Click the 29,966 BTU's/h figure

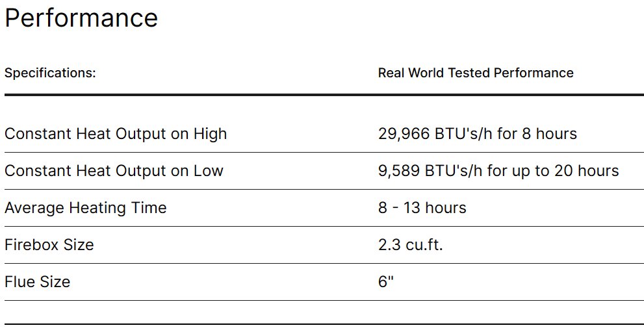[435, 134]
